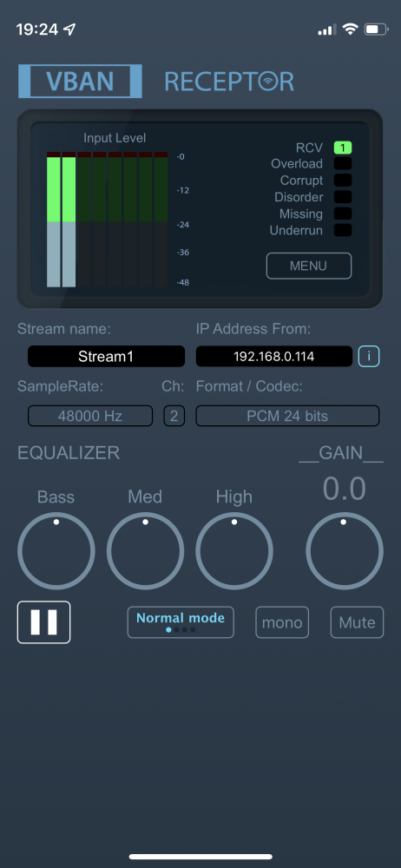Screen dimensions: 401x868
Task: Click the RECEPTOR title logo
Action: (x=229, y=82)
